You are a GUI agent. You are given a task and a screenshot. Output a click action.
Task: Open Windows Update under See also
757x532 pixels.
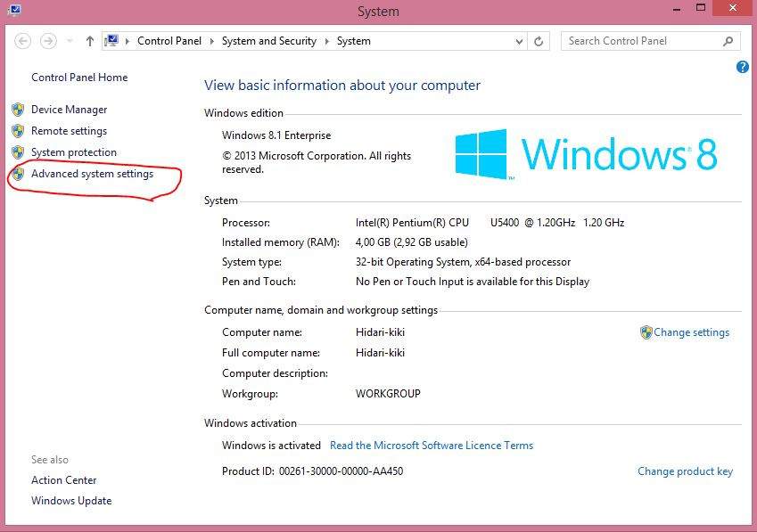(x=71, y=500)
